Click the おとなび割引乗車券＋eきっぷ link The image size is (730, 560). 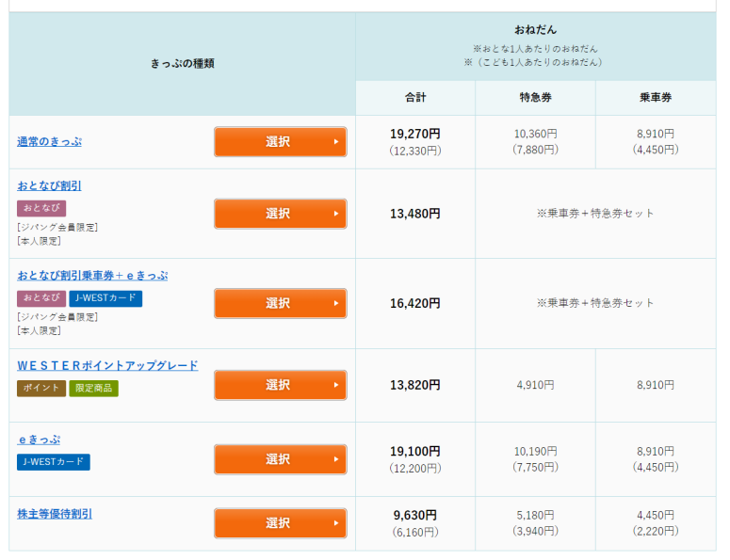(92, 275)
